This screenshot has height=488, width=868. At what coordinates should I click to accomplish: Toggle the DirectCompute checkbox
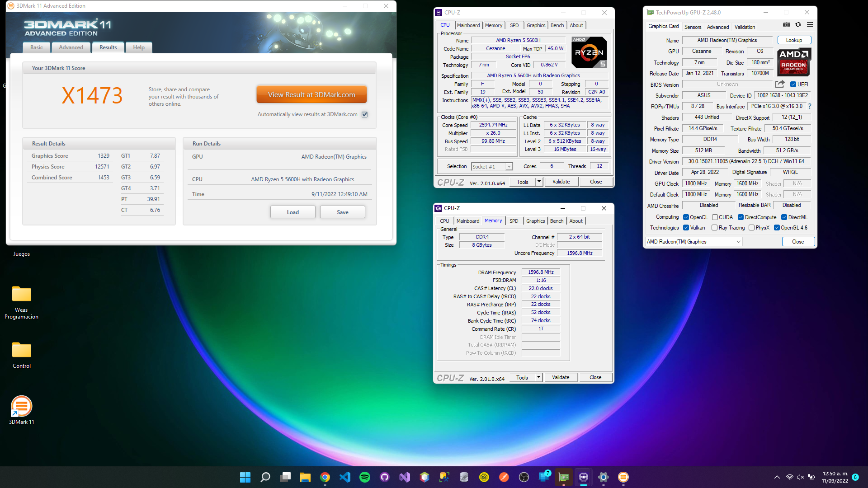(741, 217)
